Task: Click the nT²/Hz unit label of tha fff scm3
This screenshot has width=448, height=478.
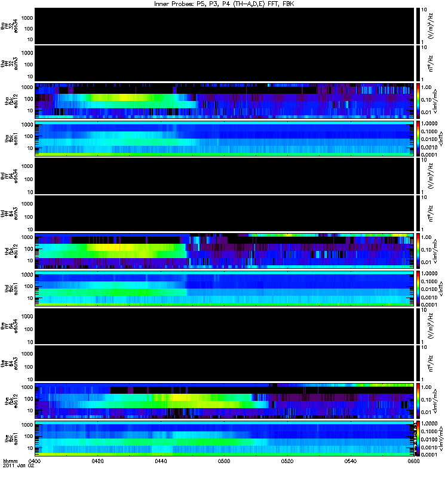Action: (x=431, y=63)
